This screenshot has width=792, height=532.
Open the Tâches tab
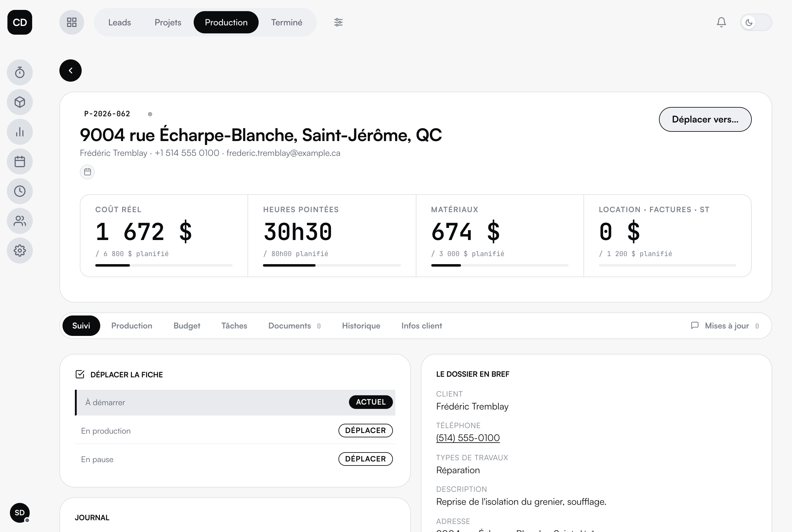tap(234, 326)
